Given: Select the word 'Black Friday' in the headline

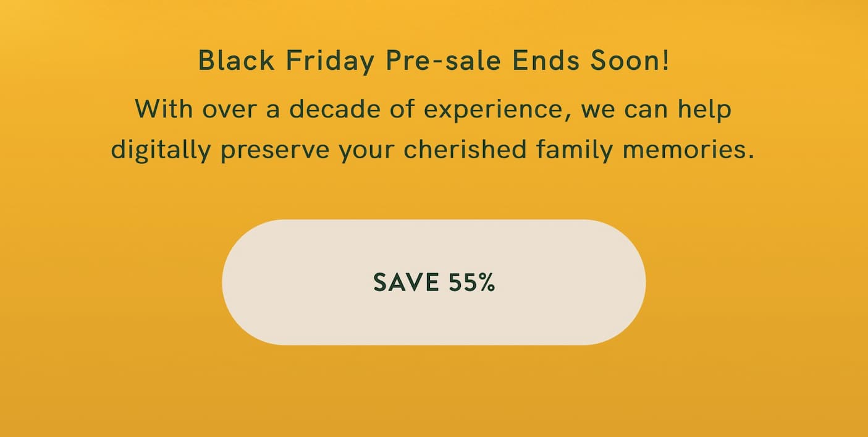Looking at the screenshot, I should coord(290,61).
